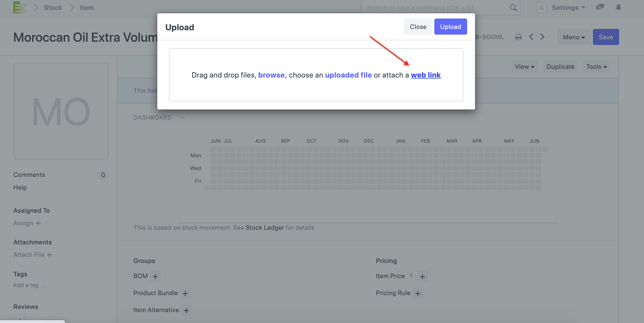The image size is (644, 323).
Task: Open the Stock Ledger link
Action: coord(265,228)
